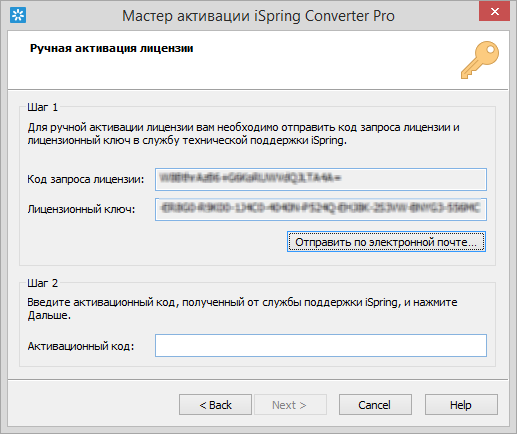Close the activation wizard window
The width and height of the screenshot is (517, 434).
[495, 11]
